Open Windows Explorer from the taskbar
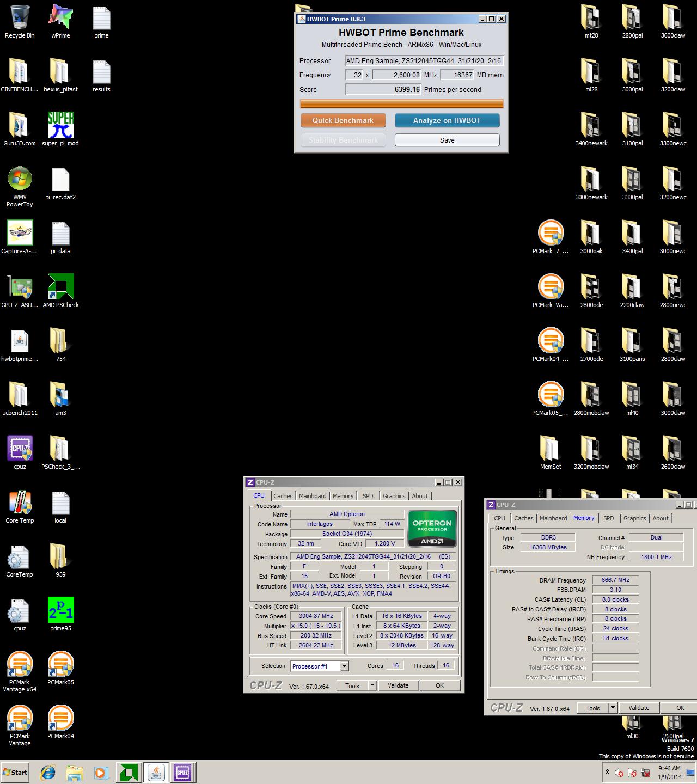697x784 pixels. pyautogui.click(x=75, y=772)
